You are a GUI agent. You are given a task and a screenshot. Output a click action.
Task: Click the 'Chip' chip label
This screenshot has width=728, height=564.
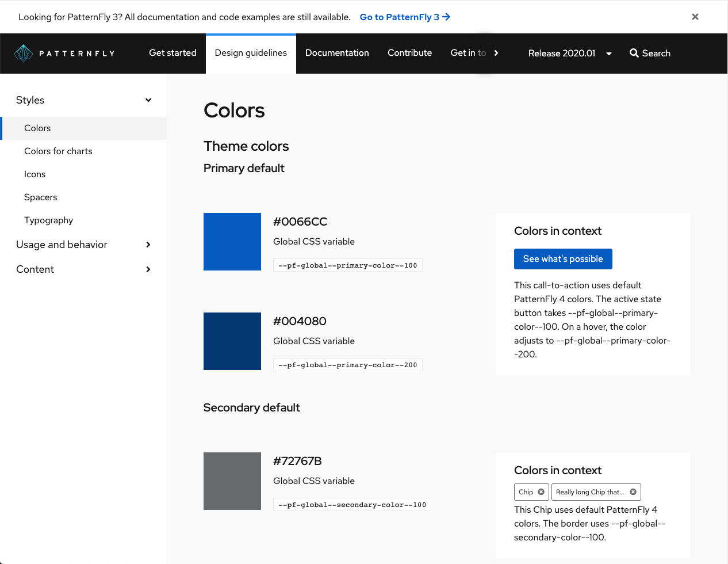(526, 492)
